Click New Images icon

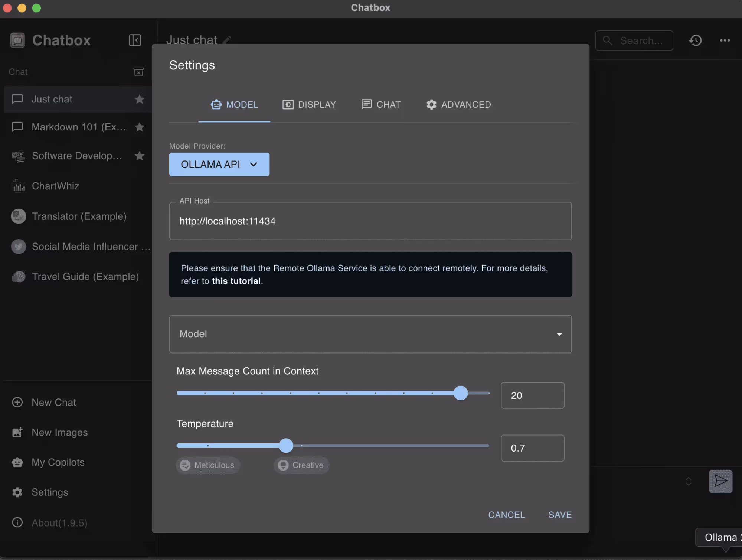coord(17,432)
